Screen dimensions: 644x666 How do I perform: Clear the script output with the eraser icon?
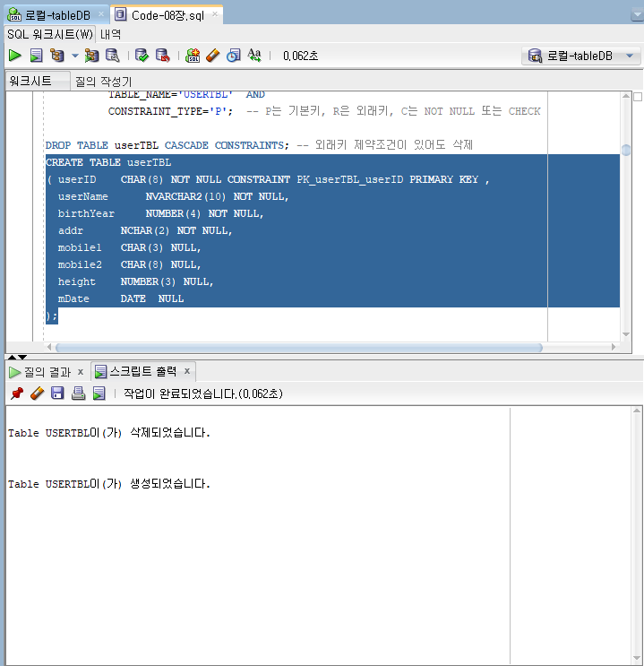coord(37,394)
